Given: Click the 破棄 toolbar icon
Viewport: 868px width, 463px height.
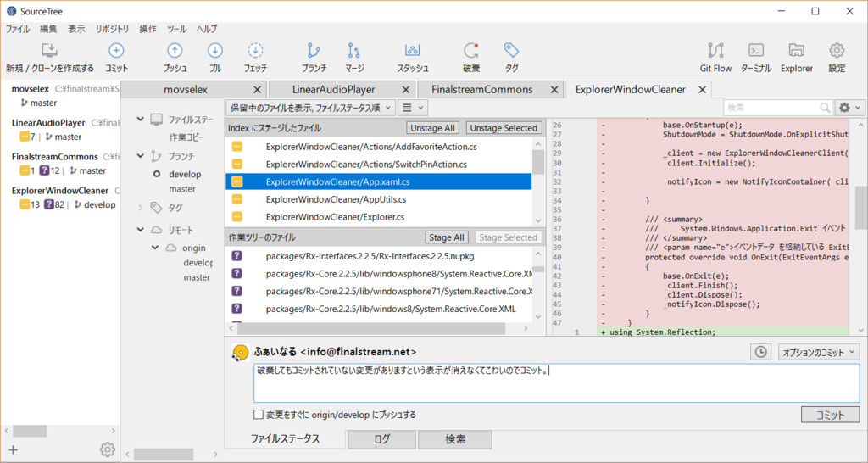Looking at the screenshot, I should pyautogui.click(x=471, y=51).
